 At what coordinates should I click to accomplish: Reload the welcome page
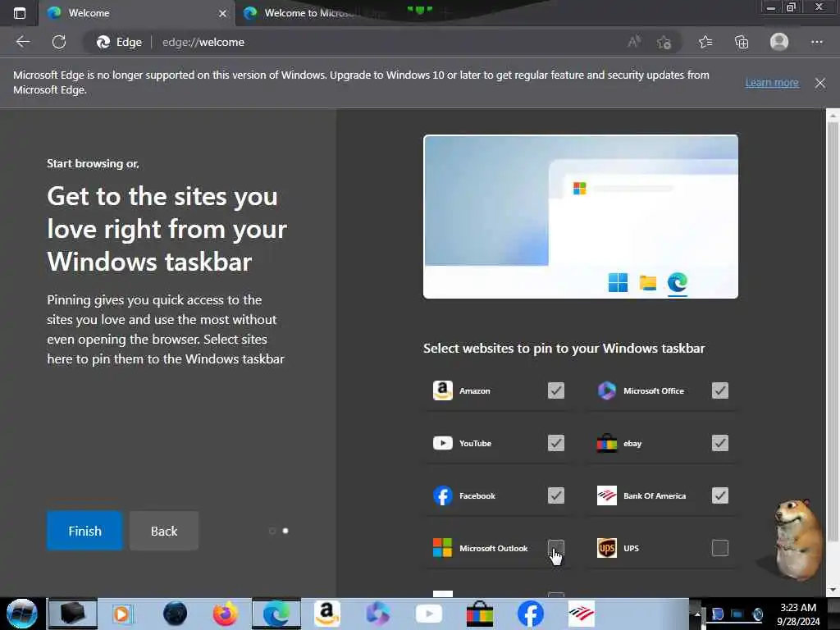tap(59, 42)
